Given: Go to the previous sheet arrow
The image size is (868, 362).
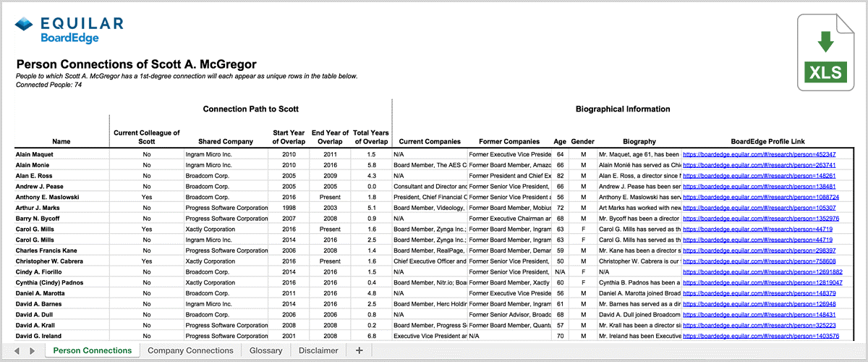Looking at the screenshot, I should (17, 350).
